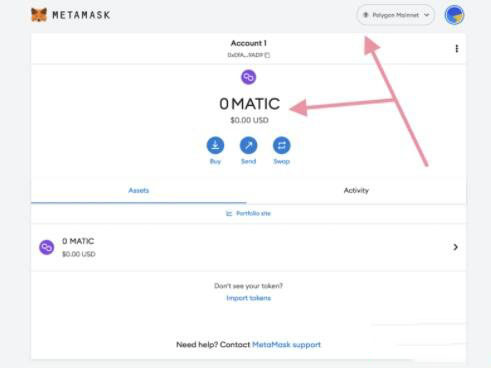The width and height of the screenshot is (491, 368).
Task: Click the $0.00 USD value under balance
Action: coord(249,120)
